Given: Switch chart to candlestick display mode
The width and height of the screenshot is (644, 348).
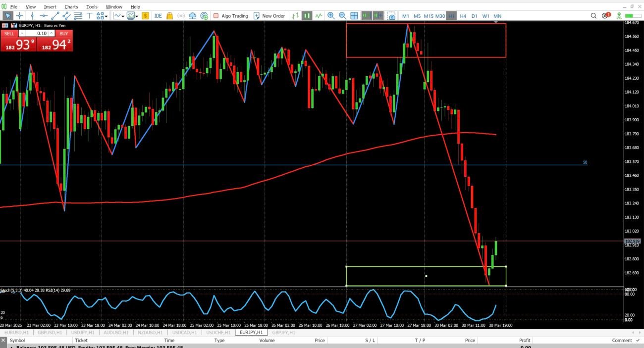Looking at the screenshot, I should [307, 16].
